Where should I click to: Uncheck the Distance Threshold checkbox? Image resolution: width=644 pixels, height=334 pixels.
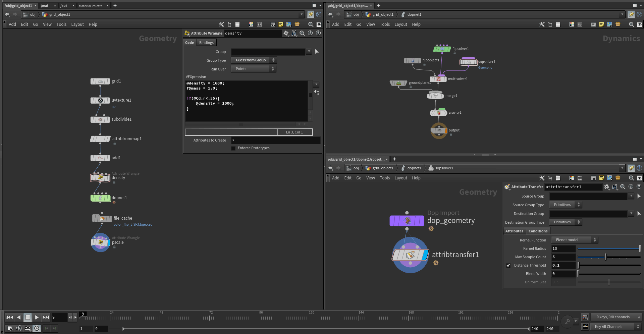pyautogui.click(x=508, y=266)
